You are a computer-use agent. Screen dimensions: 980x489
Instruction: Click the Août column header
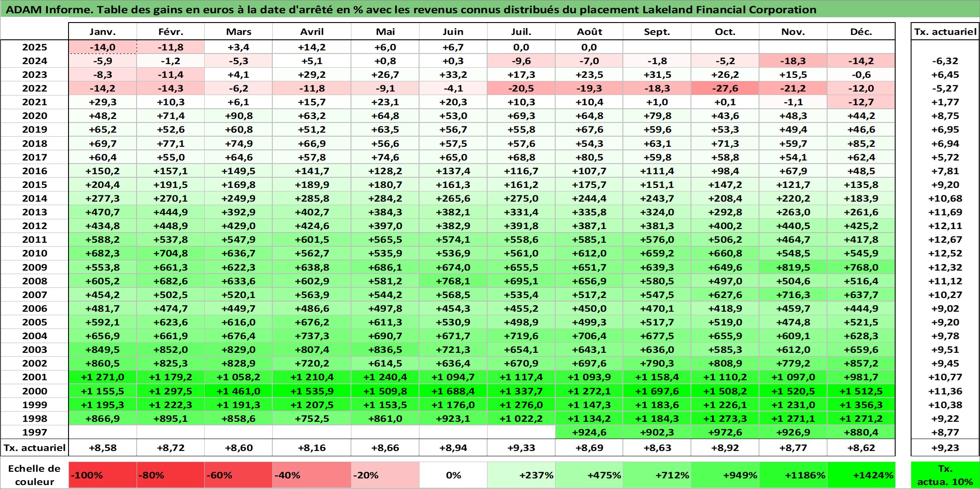click(x=589, y=31)
